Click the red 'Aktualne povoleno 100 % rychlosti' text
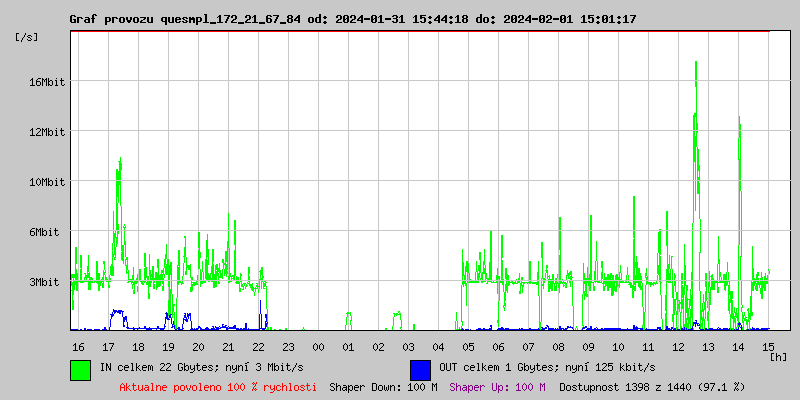This screenshot has width=800, height=400. click(218, 387)
